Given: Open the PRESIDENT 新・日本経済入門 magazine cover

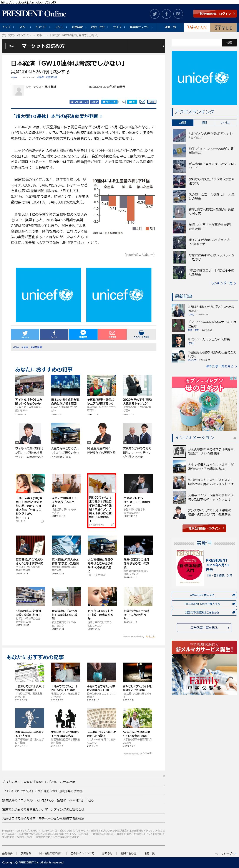Looking at the screenshot, I should click(190, 568).
